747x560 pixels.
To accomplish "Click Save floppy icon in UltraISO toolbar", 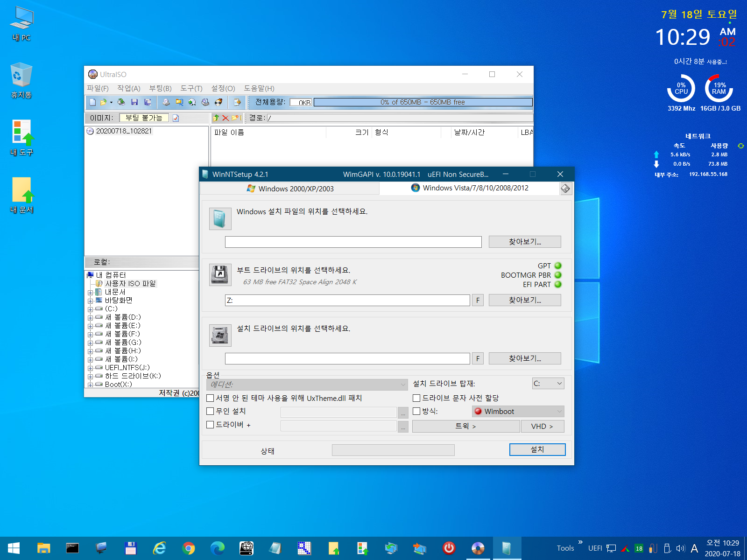I will (x=134, y=102).
